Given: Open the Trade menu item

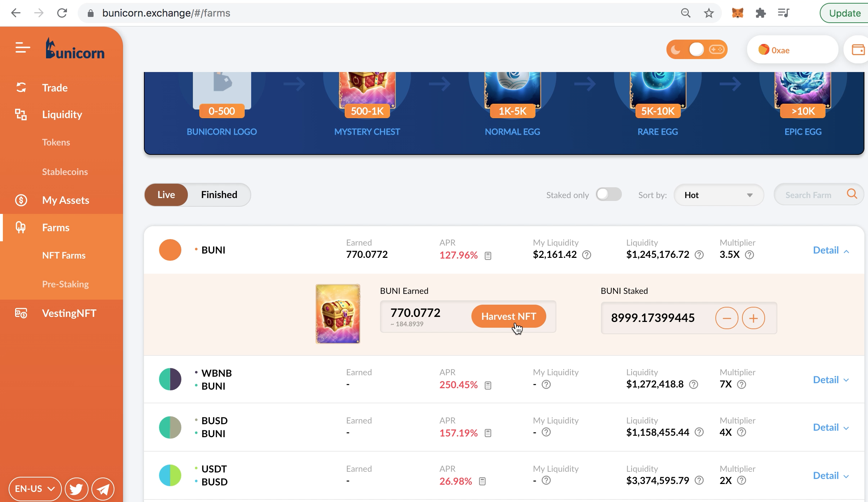Looking at the screenshot, I should pos(55,88).
